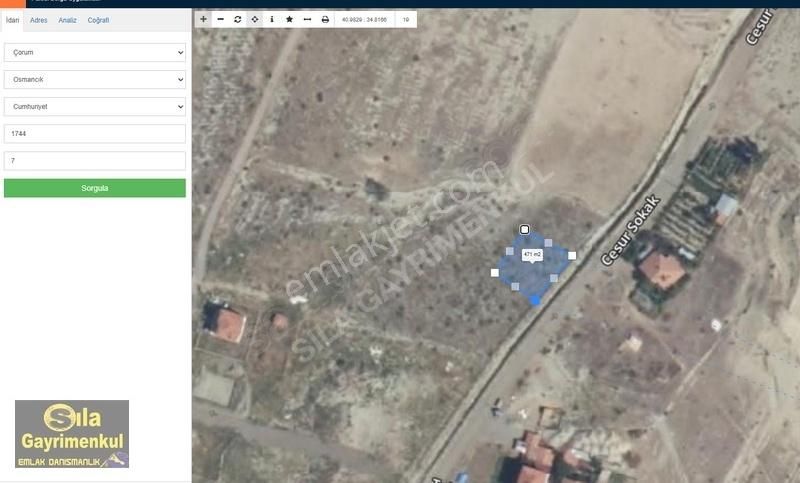
Task: Select the pan/move crosshair tool
Action: [255, 19]
